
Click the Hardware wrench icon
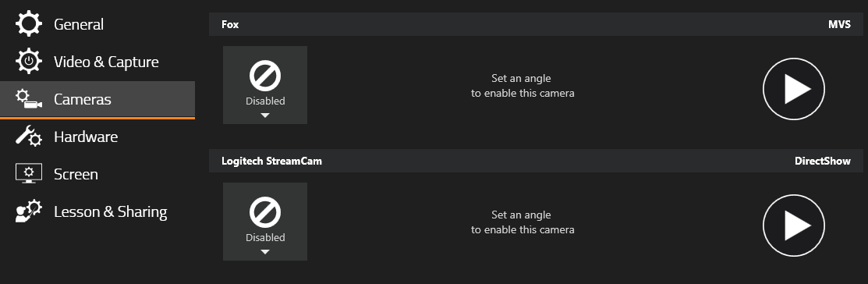(x=29, y=137)
